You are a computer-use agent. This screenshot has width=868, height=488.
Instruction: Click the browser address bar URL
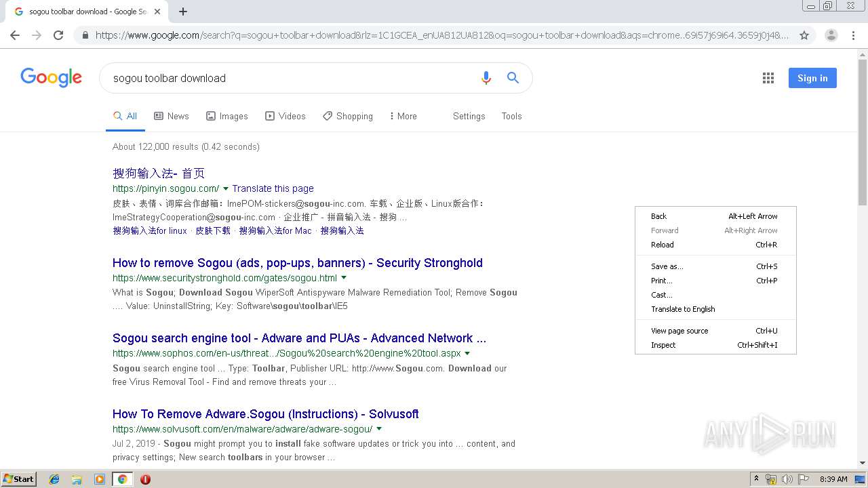(442, 35)
